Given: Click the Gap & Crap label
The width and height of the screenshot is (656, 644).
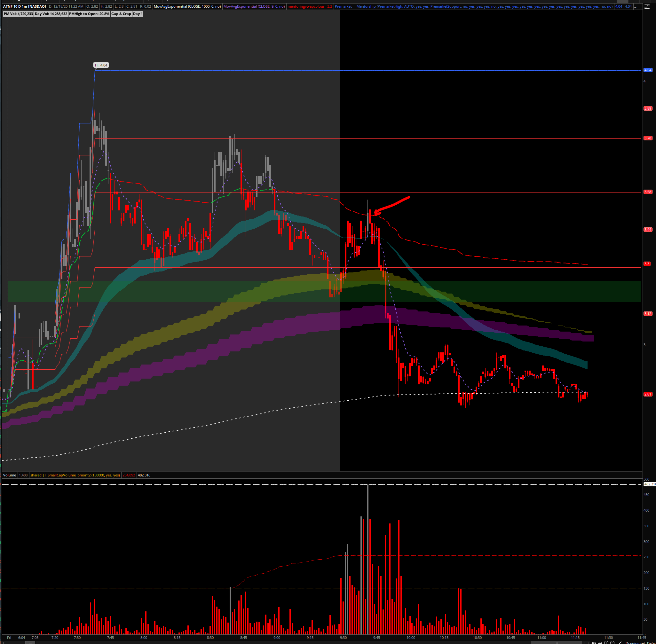Looking at the screenshot, I should 121,14.
